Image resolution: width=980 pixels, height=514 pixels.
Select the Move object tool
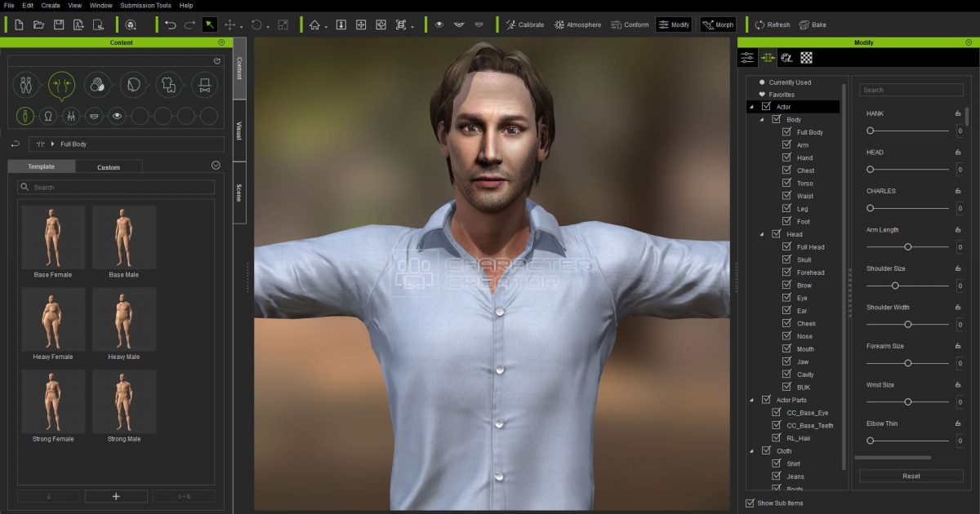(x=230, y=24)
